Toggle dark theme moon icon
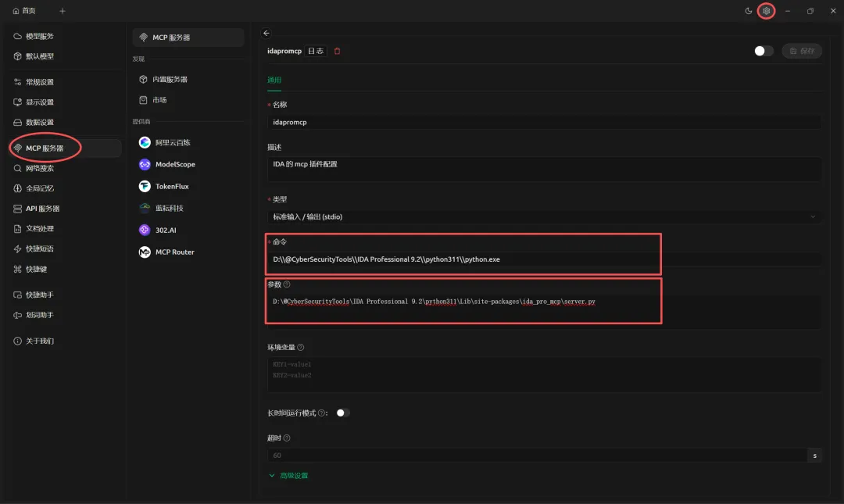The width and height of the screenshot is (844, 504). tap(748, 11)
